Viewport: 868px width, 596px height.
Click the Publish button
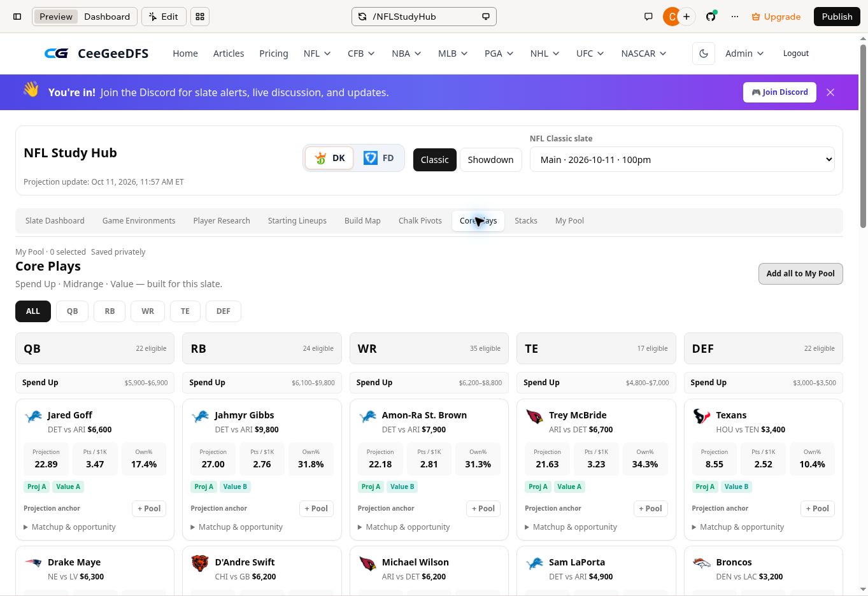[x=837, y=17]
